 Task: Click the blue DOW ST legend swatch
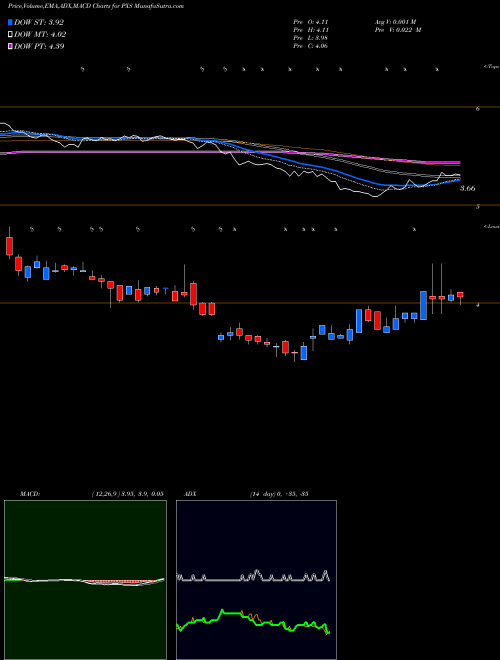pyautogui.click(x=10, y=22)
